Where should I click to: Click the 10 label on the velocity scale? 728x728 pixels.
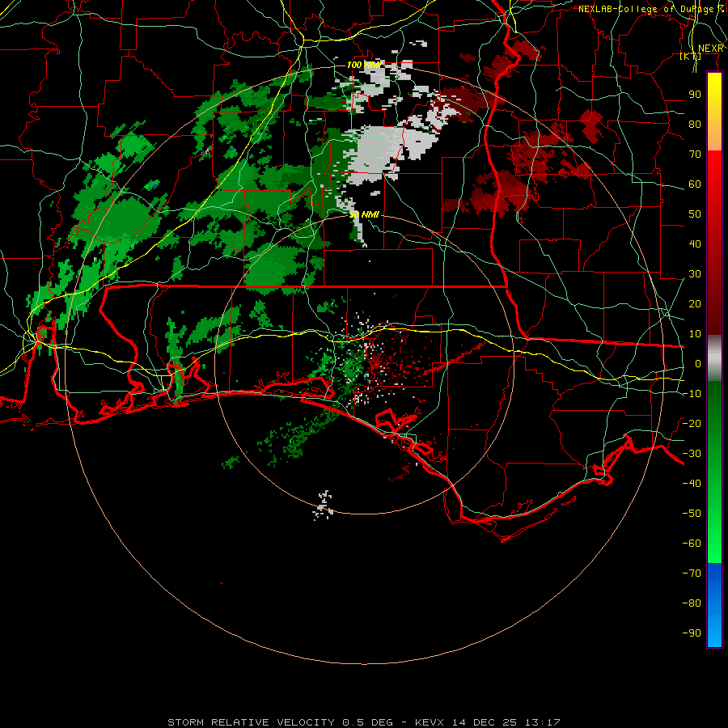[695, 334]
